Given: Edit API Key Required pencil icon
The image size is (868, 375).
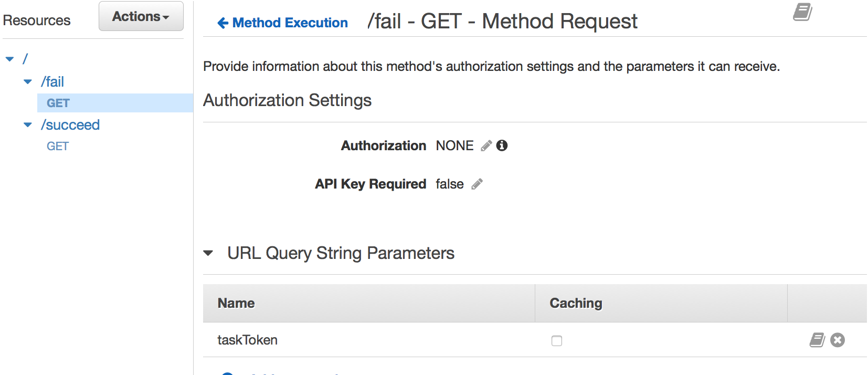Looking at the screenshot, I should [477, 184].
